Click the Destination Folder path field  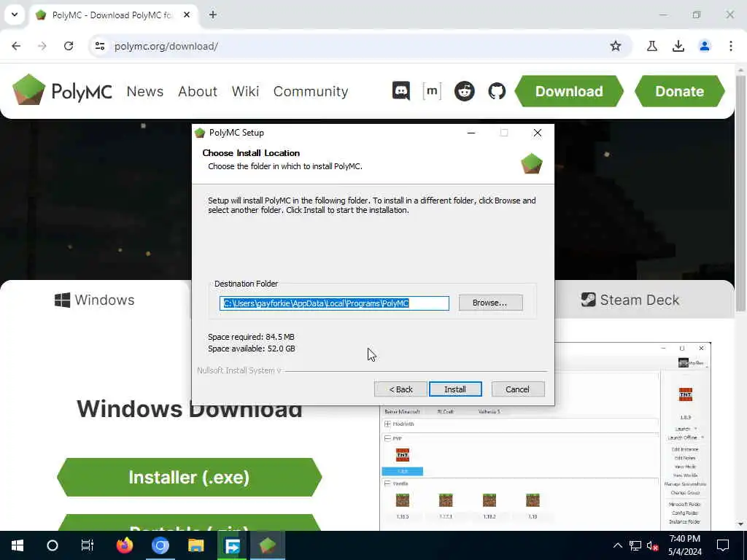click(x=334, y=303)
